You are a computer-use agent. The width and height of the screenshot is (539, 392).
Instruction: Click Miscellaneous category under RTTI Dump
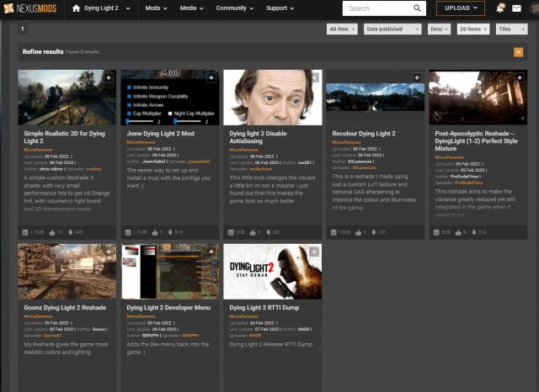click(243, 316)
